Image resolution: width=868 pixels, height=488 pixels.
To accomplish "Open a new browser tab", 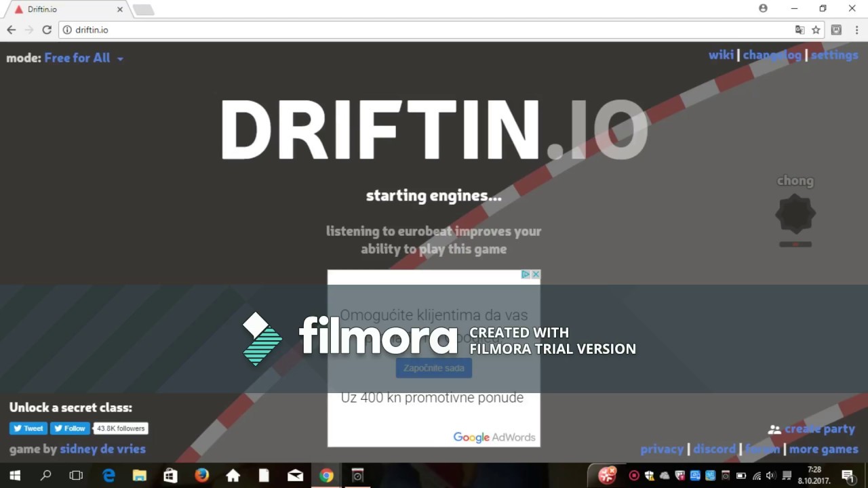I will (143, 9).
